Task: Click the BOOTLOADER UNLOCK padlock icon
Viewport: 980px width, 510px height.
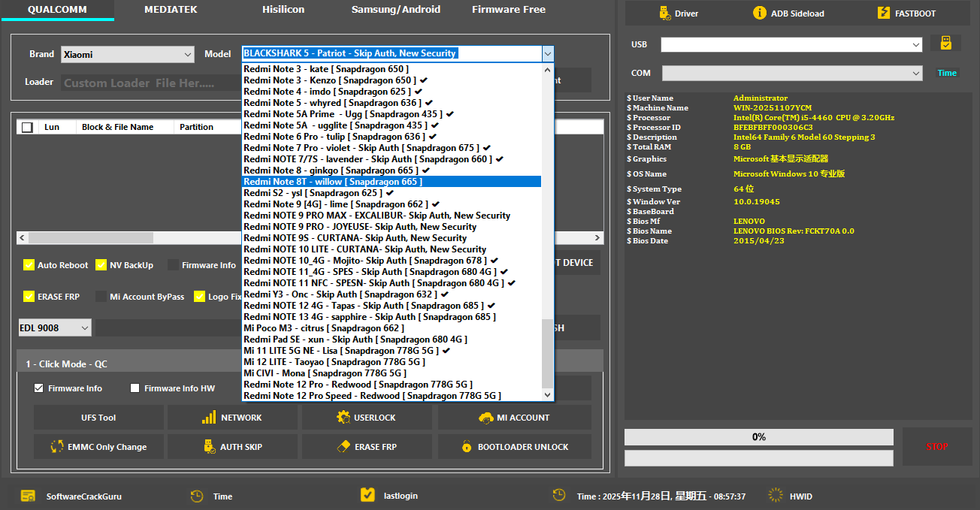Action: (x=467, y=446)
